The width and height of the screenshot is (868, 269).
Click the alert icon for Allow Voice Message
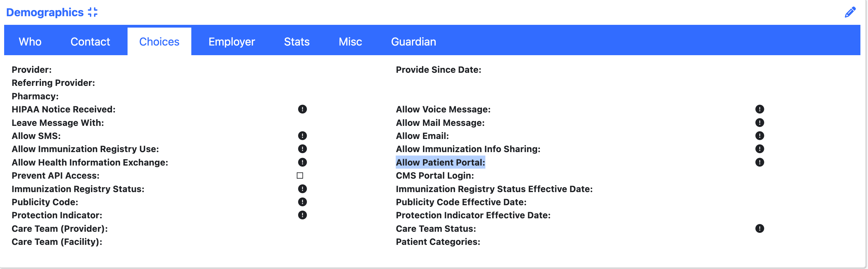click(760, 109)
